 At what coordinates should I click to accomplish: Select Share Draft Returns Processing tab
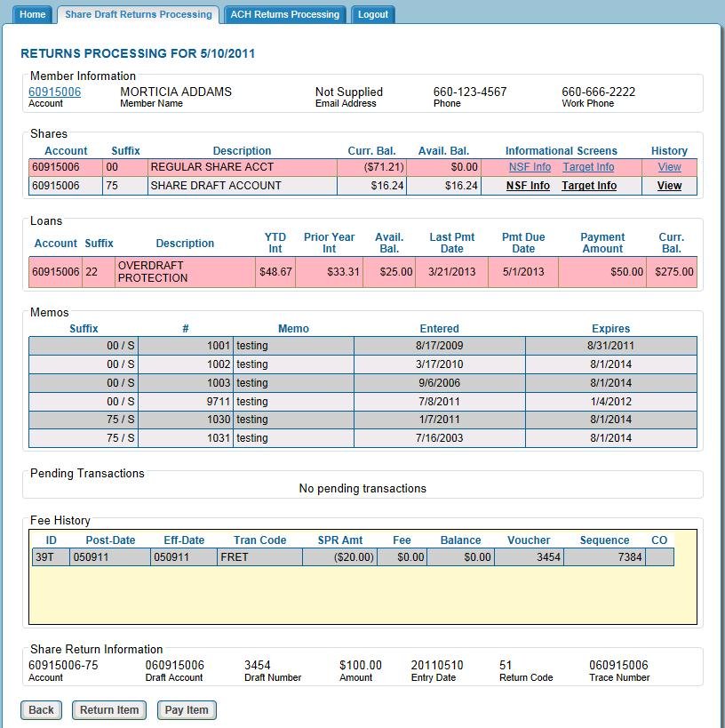pos(139,14)
